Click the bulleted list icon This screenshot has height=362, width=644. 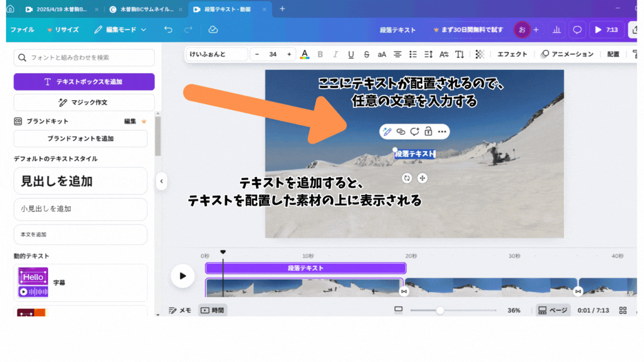click(x=413, y=54)
